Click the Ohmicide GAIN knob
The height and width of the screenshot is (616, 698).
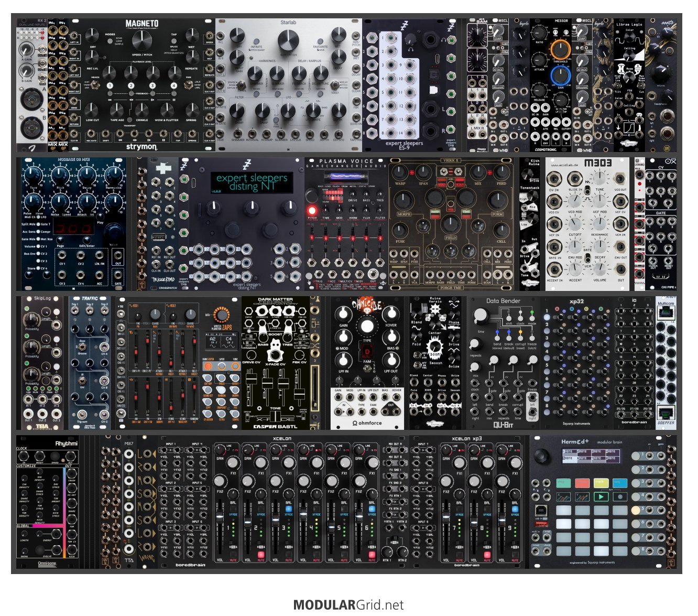343,314
